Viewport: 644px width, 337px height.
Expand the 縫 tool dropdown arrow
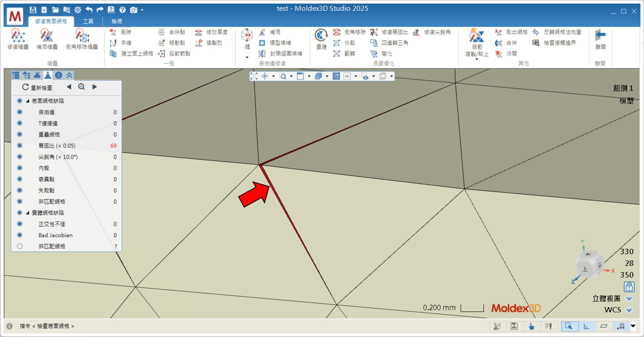[247, 57]
